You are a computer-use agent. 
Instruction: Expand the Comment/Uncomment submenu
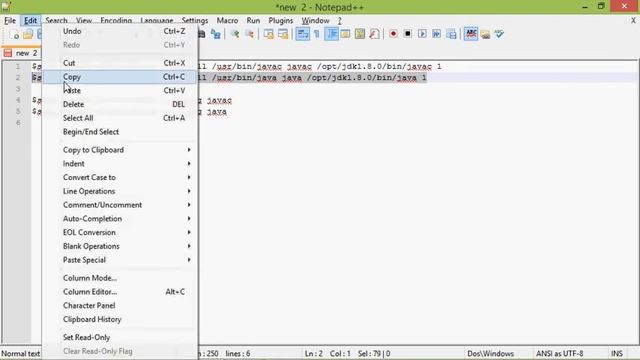point(120,205)
